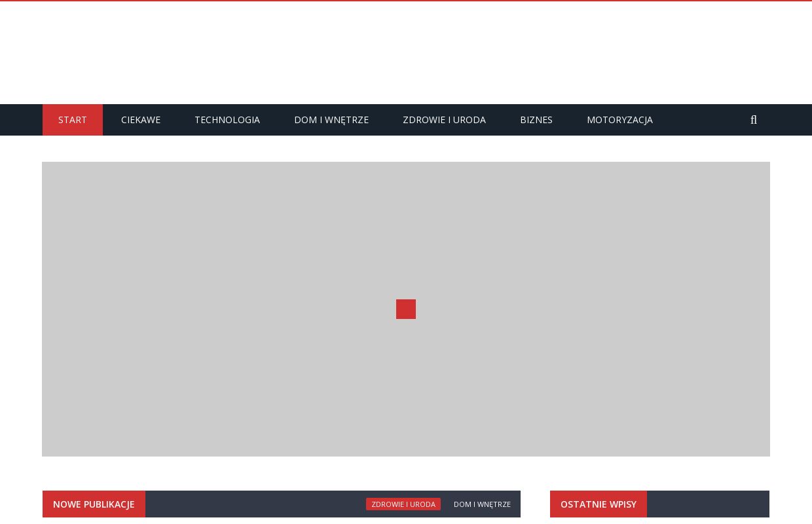Open the search magnifier icon in navbar

click(754, 120)
